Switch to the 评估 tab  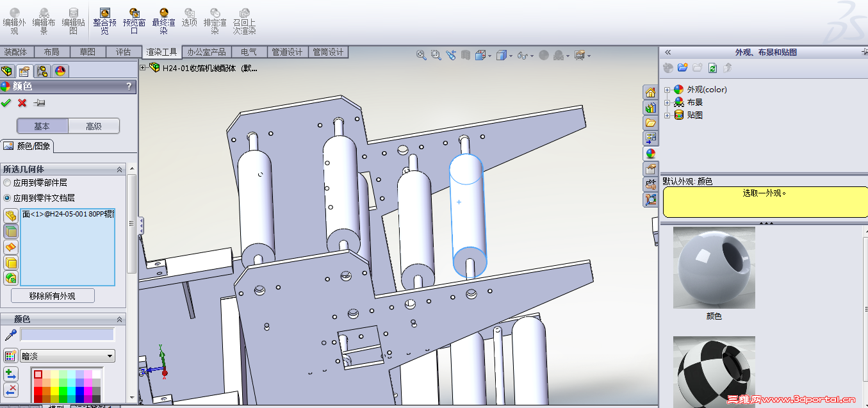(x=123, y=52)
